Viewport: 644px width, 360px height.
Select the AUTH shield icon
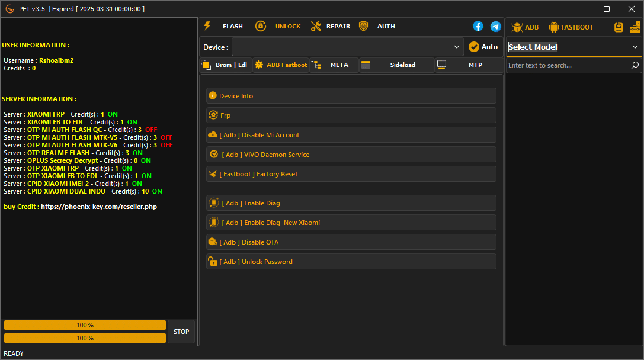click(x=363, y=26)
